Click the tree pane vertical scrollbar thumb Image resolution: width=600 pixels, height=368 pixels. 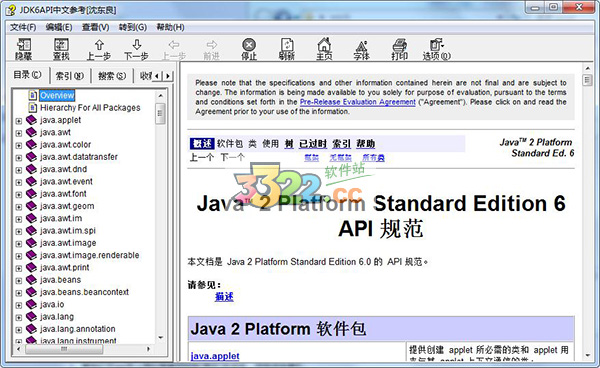160,113
